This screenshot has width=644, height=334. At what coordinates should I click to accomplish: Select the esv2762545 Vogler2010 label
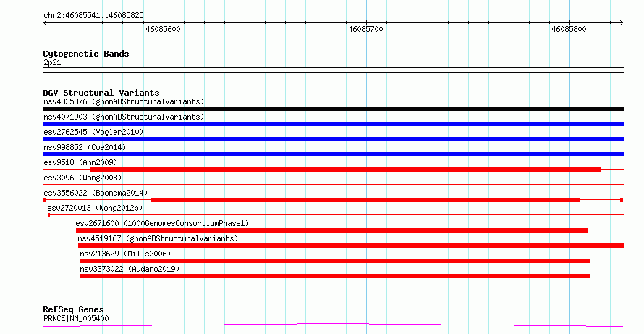93,132
